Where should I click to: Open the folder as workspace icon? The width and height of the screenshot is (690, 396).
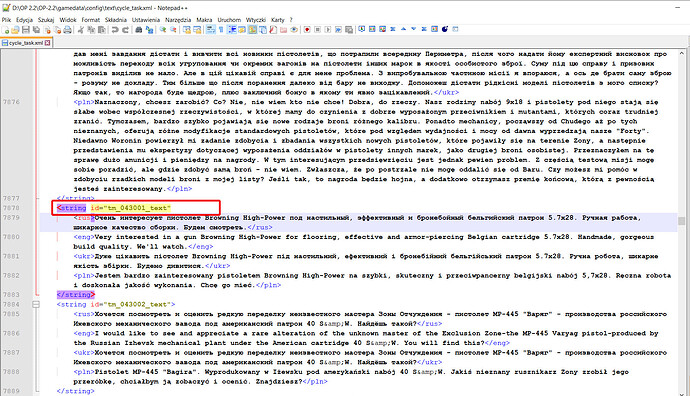point(283,29)
